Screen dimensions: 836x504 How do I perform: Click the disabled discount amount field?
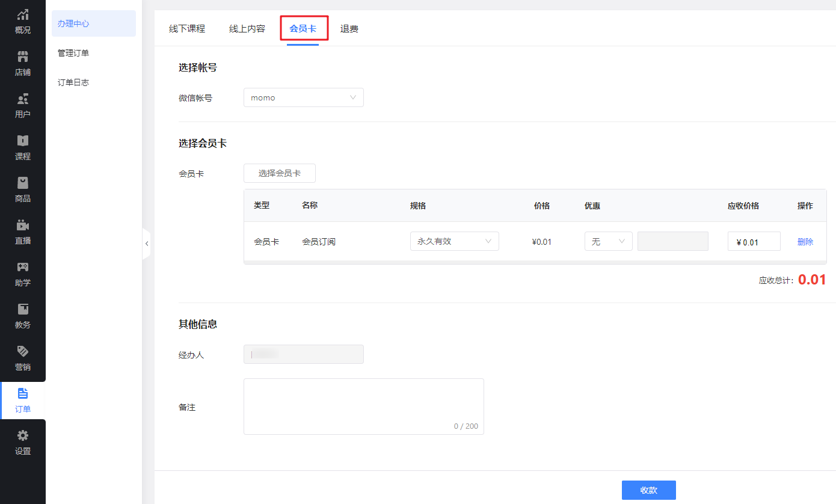[673, 241]
